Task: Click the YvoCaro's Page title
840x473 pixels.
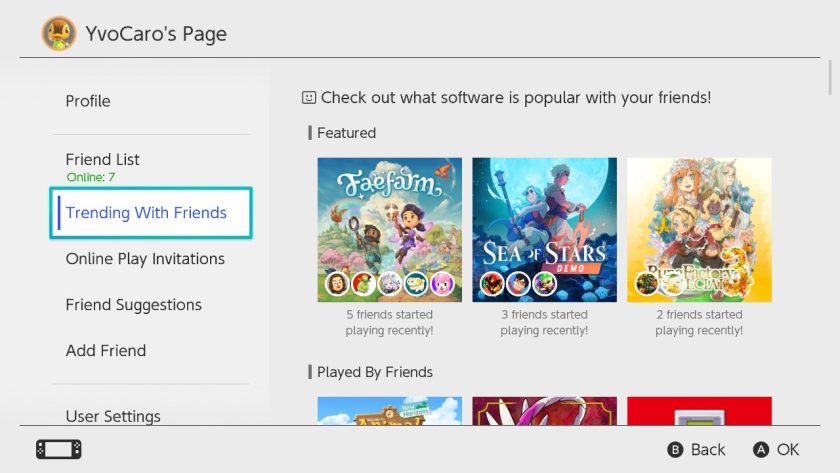Action: tap(156, 34)
